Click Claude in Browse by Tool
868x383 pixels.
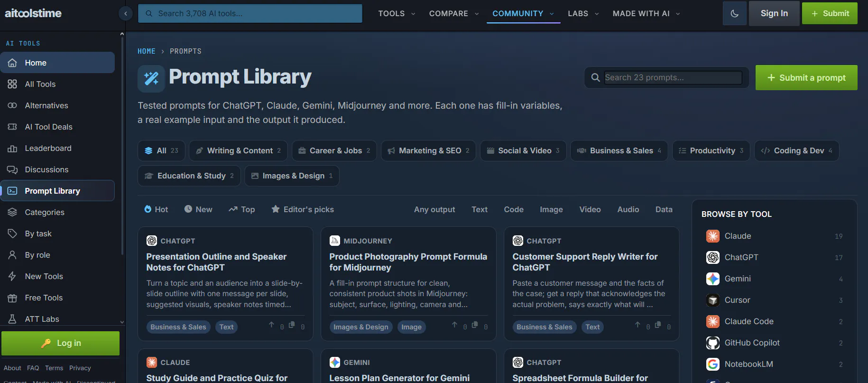[x=775, y=236]
